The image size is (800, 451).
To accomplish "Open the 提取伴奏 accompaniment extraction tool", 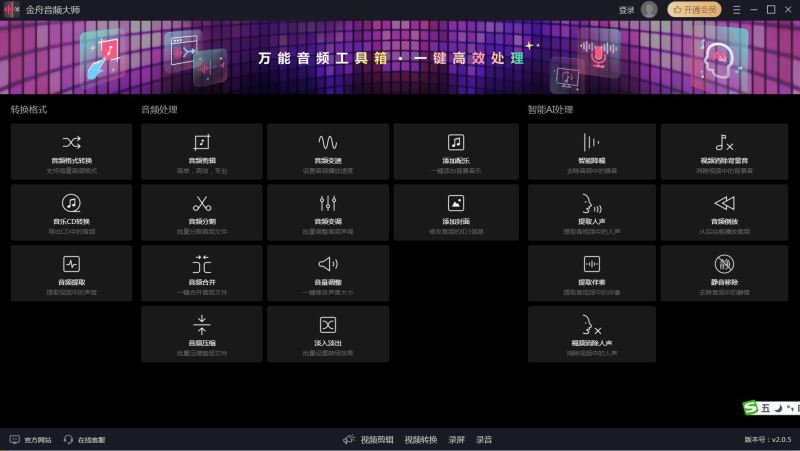I will 592,273.
